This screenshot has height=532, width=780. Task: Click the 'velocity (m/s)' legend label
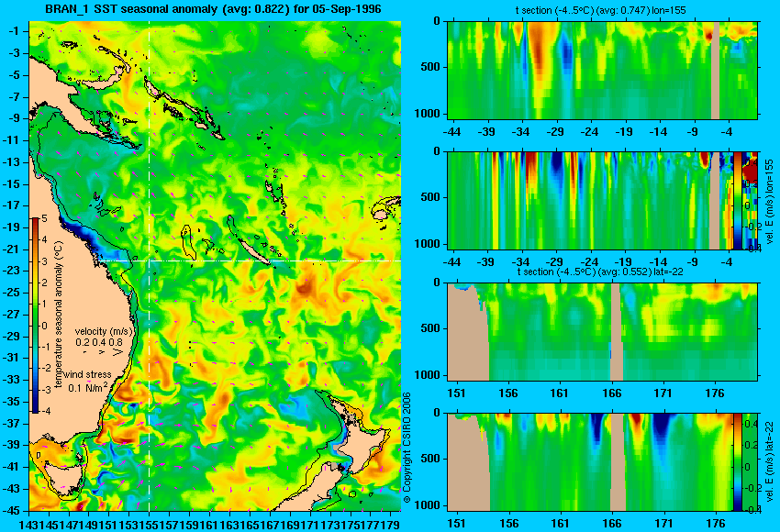click(x=104, y=332)
